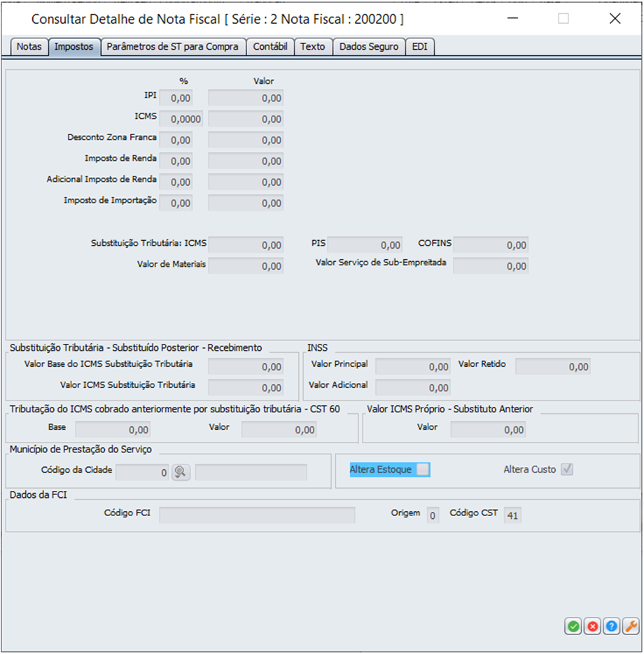Select the INSS Valor Principal field
Viewport: 644px width, 654px height.
(413, 367)
